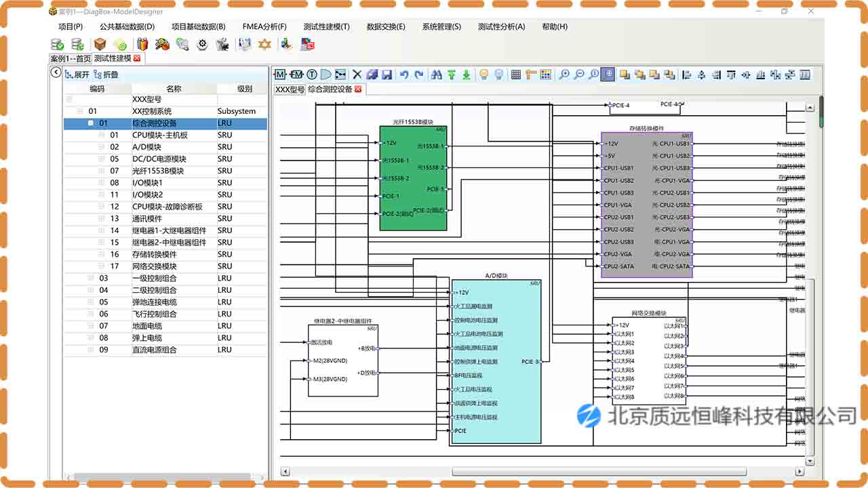Viewport: 868px width, 488px height.
Task: Collapse the XX控制系统 tree node
Action: tap(80, 111)
